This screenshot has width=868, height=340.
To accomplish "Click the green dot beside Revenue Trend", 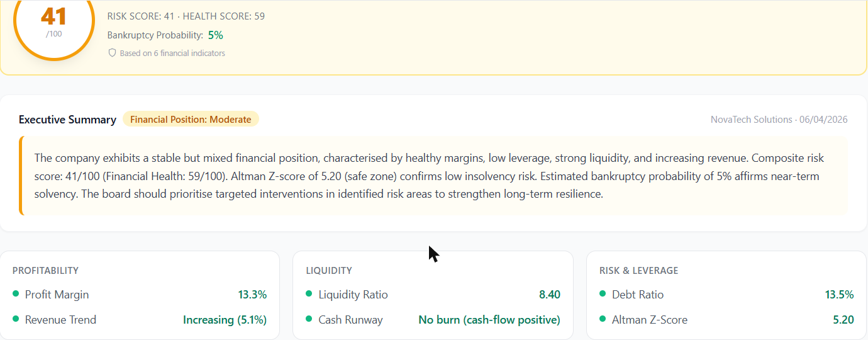I will click(x=16, y=319).
